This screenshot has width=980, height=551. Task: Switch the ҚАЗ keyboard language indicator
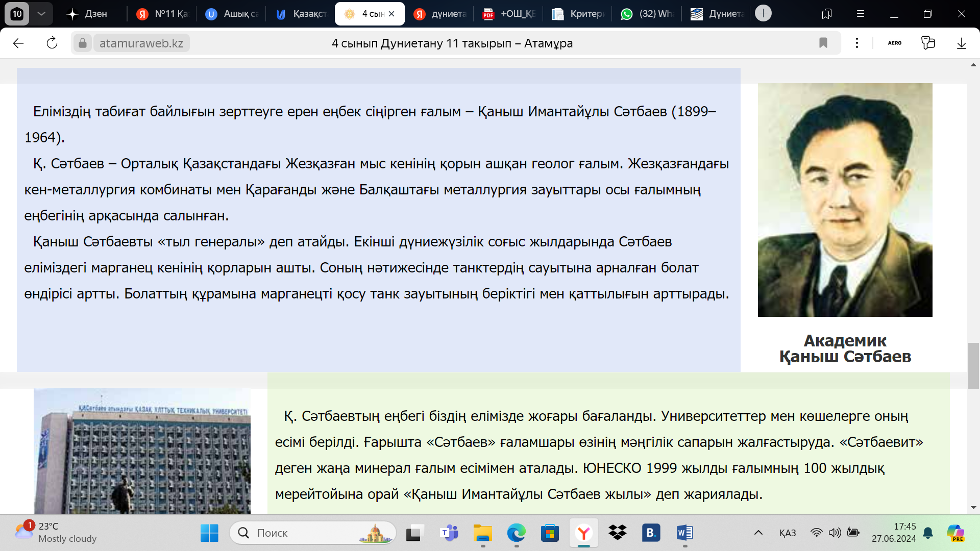tap(788, 533)
